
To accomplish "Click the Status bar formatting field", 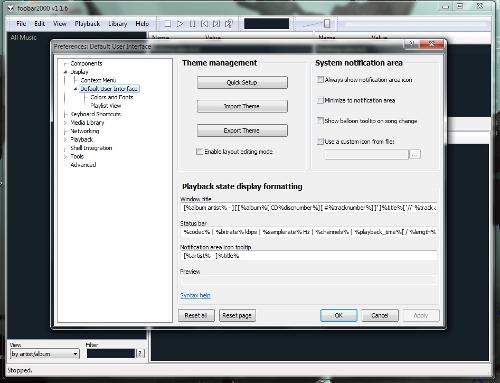I will [x=309, y=232].
